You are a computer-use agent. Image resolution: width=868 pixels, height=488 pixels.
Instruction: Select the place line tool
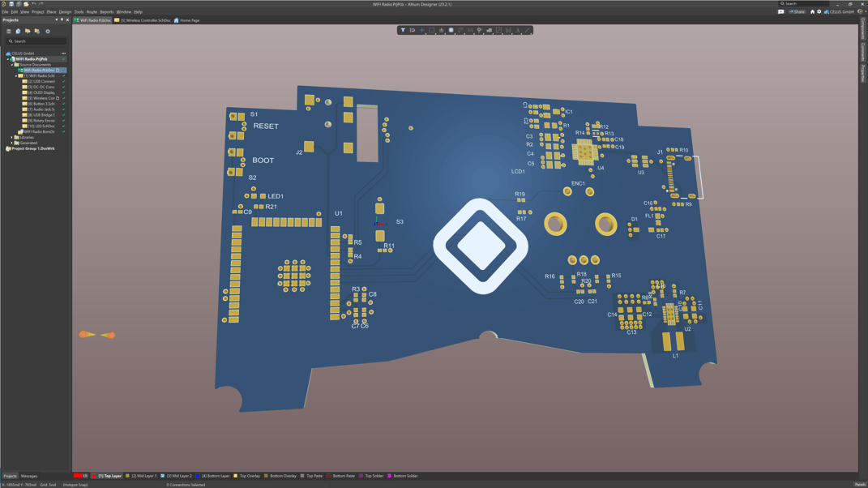tap(527, 31)
